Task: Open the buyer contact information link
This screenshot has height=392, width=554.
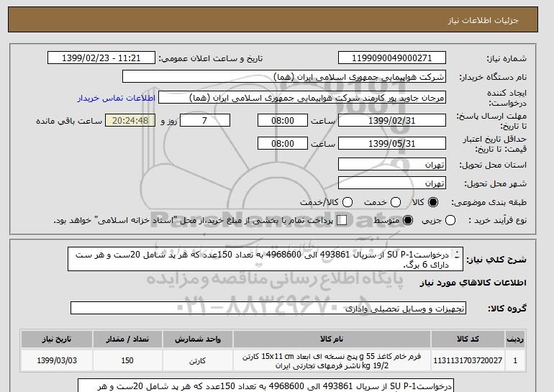Action: (x=117, y=98)
